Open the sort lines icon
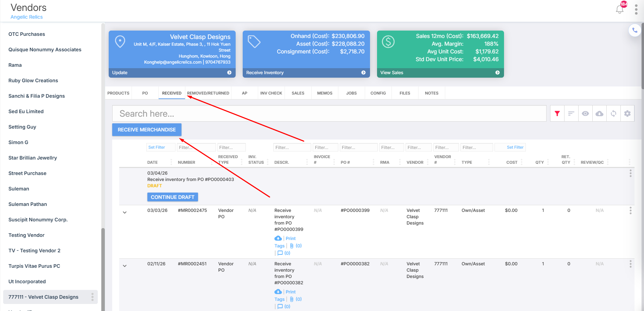 (x=571, y=114)
